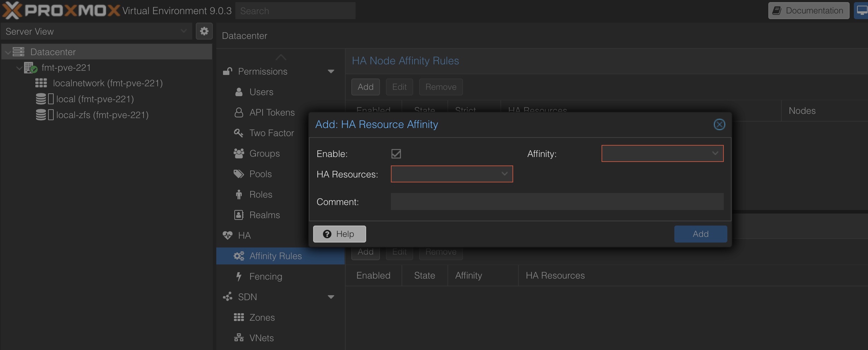This screenshot has width=868, height=350.
Task: Click the HA heartbeat icon
Action: (228, 235)
